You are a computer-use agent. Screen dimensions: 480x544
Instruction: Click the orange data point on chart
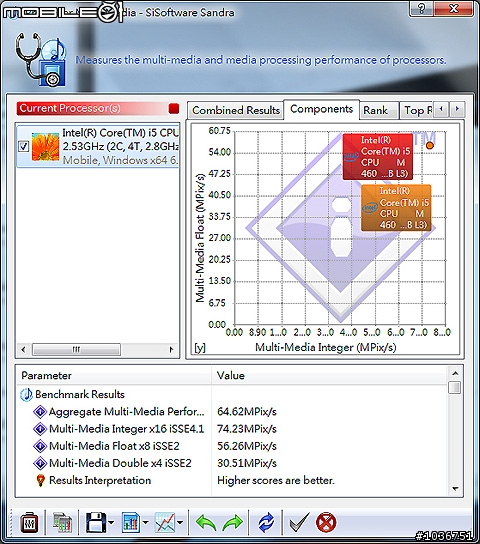tap(430, 145)
